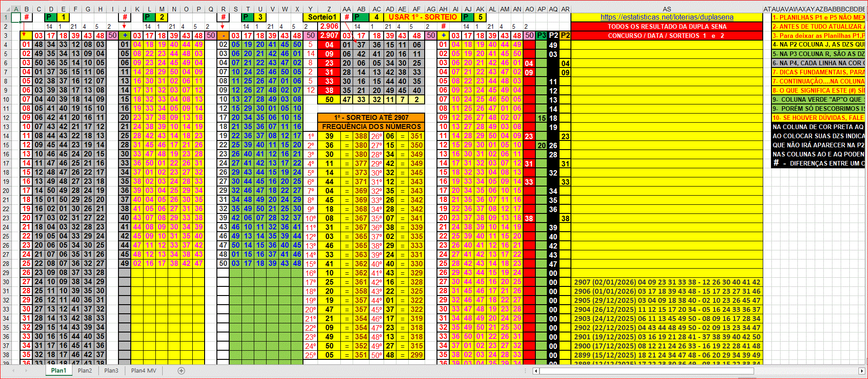Add a new sheet with plus icon
This screenshot has height=379, width=868.
[x=181, y=371]
